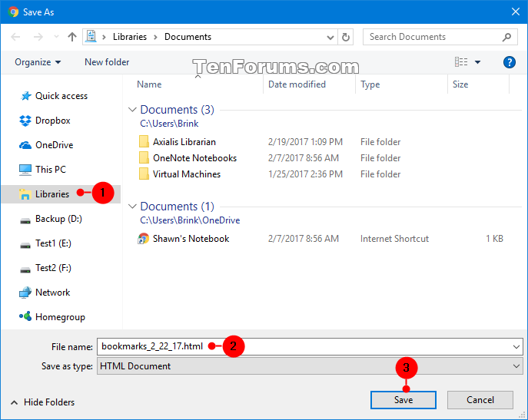
Task: Open Network in navigation pane
Action: 52,293
